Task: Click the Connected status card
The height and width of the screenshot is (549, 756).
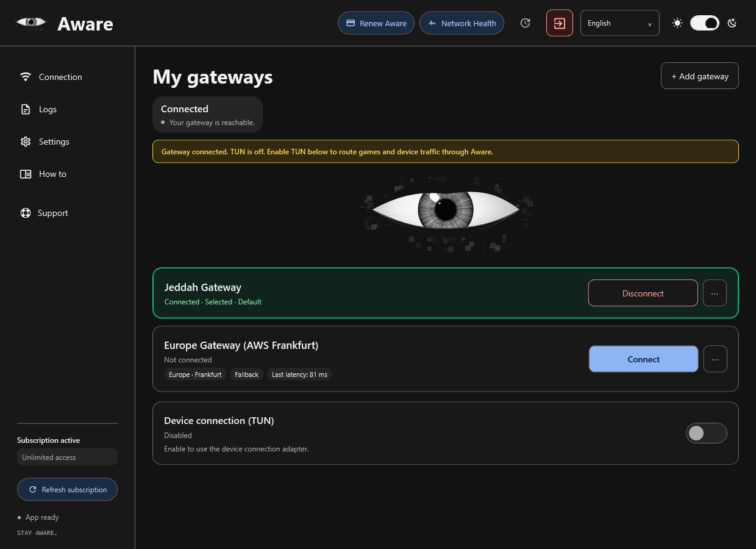Action: (207, 115)
